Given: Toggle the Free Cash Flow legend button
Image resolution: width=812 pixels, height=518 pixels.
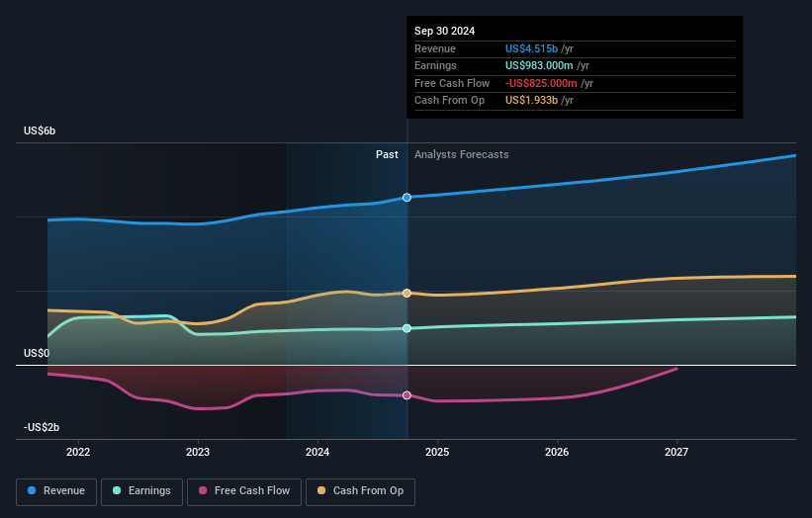Looking at the screenshot, I should tap(244, 491).
